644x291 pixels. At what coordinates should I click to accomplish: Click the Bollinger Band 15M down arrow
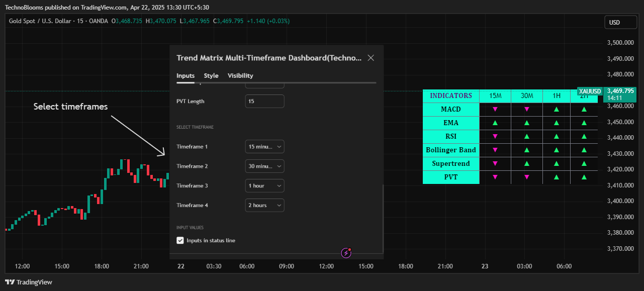tap(495, 150)
